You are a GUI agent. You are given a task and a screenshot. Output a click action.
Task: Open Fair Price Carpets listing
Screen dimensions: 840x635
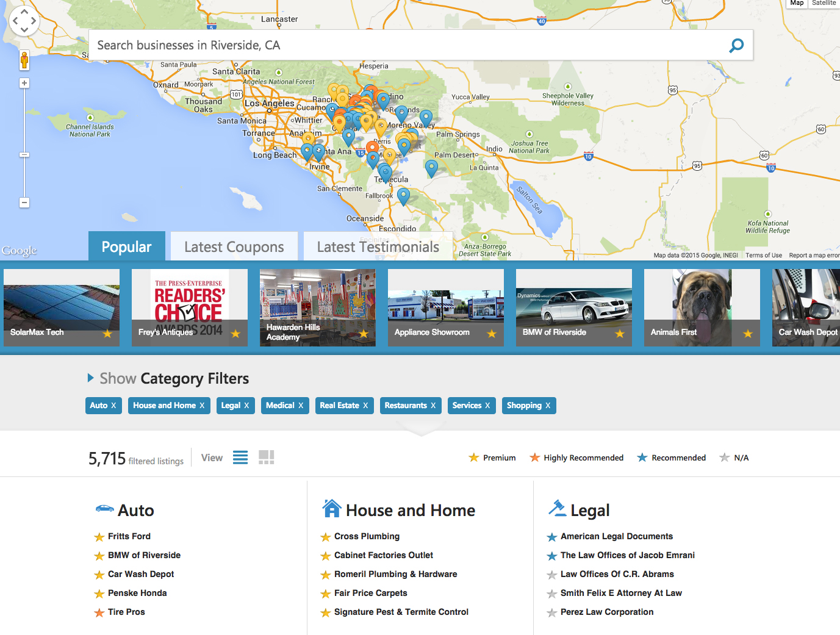point(370,593)
